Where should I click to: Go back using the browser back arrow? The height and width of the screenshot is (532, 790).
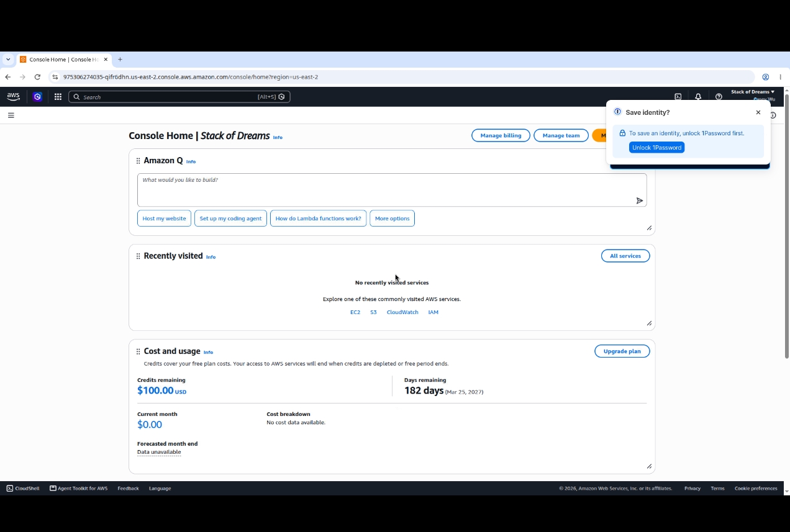tap(7, 77)
